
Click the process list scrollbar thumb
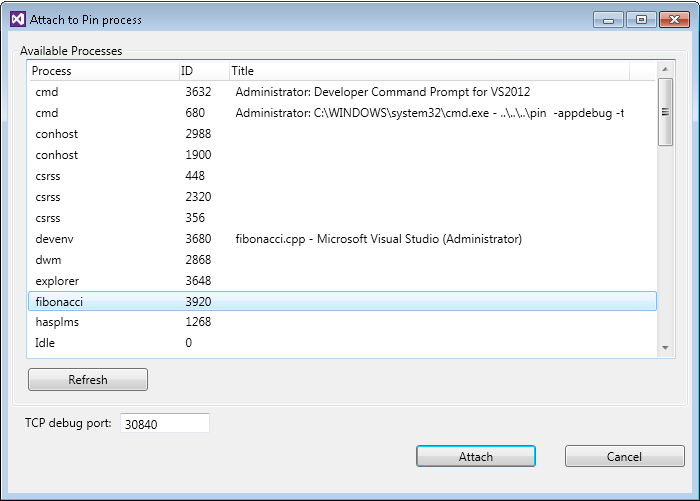click(665, 112)
